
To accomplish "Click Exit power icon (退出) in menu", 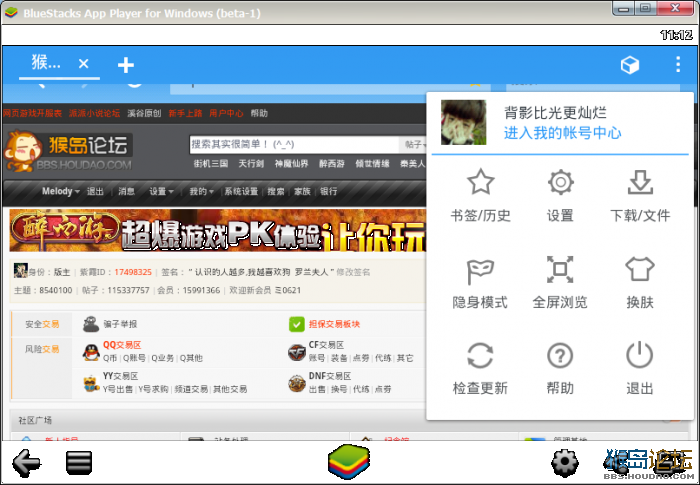I will [x=640, y=355].
